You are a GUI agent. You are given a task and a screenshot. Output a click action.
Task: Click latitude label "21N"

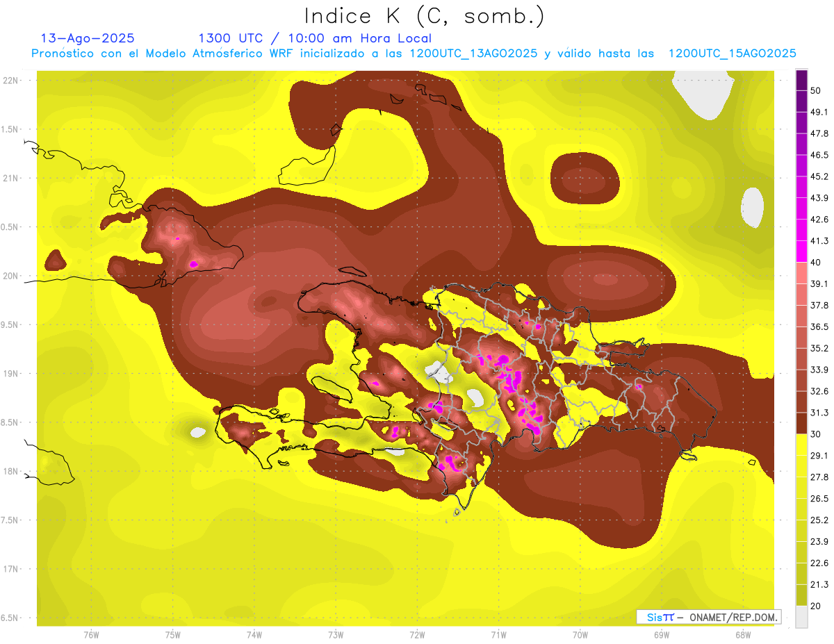(x=10, y=178)
